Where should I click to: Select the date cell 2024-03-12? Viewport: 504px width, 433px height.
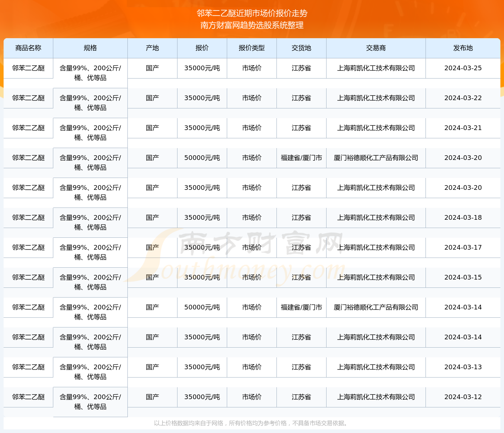[x=463, y=397]
